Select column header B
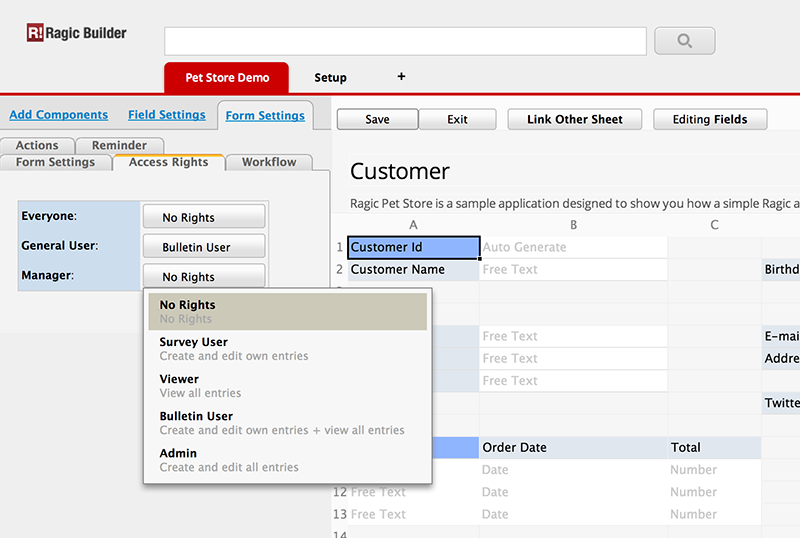This screenshot has width=800, height=538. tap(573, 225)
